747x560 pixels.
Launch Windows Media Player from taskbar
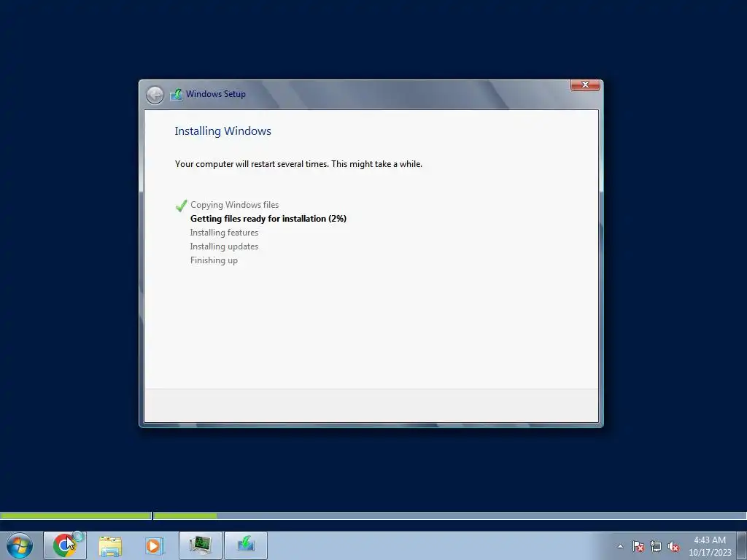coord(154,545)
